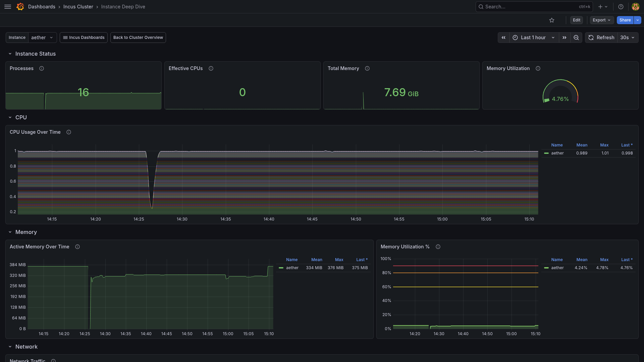This screenshot has height=362, width=644.
Task: Focus the Search input field
Action: tap(534, 7)
